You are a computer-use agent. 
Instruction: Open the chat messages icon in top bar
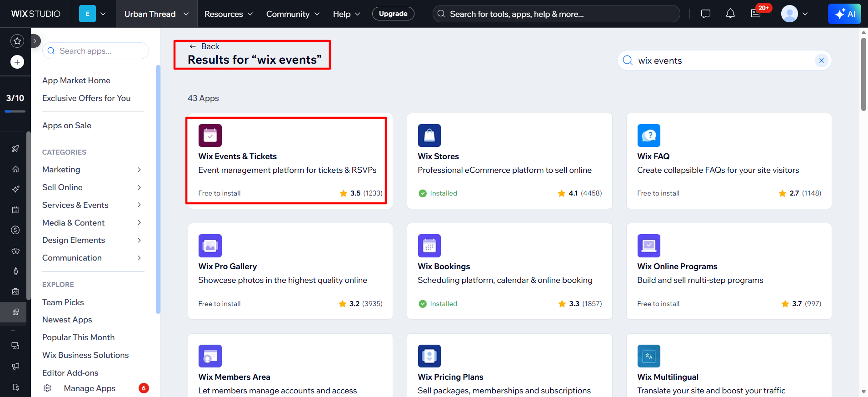706,14
